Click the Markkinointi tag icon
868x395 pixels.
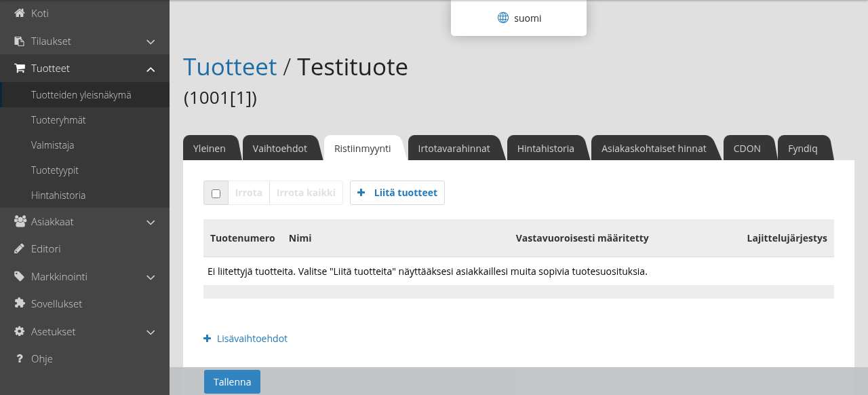(19, 276)
